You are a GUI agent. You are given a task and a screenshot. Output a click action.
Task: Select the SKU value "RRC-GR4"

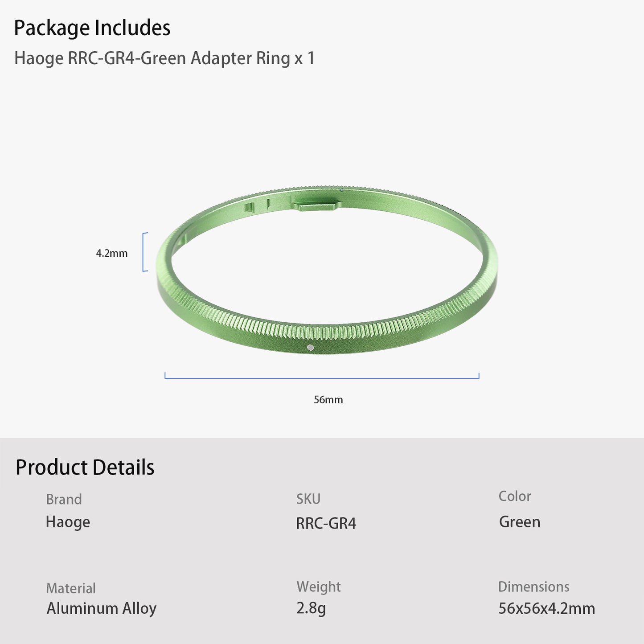[326, 523]
